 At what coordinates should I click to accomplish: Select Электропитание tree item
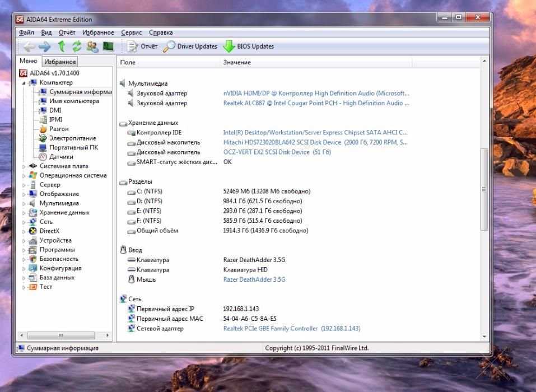click(x=72, y=138)
